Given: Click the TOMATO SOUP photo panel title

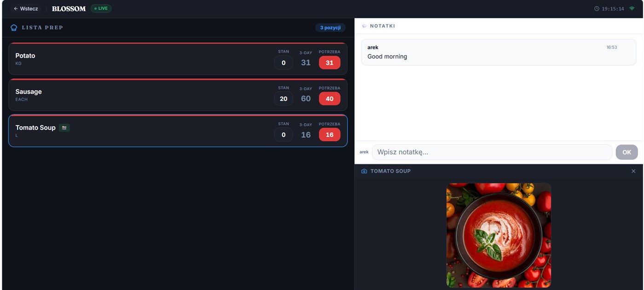Looking at the screenshot, I should click(390, 171).
